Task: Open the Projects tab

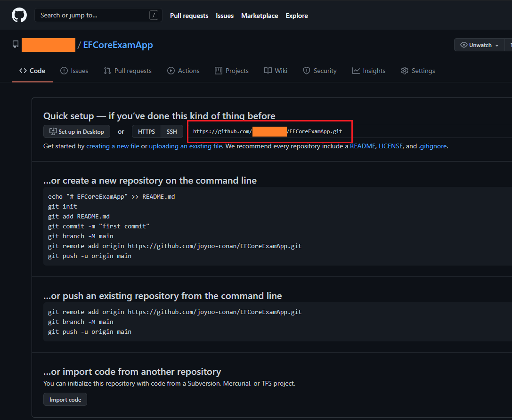Action: [x=232, y=71]
